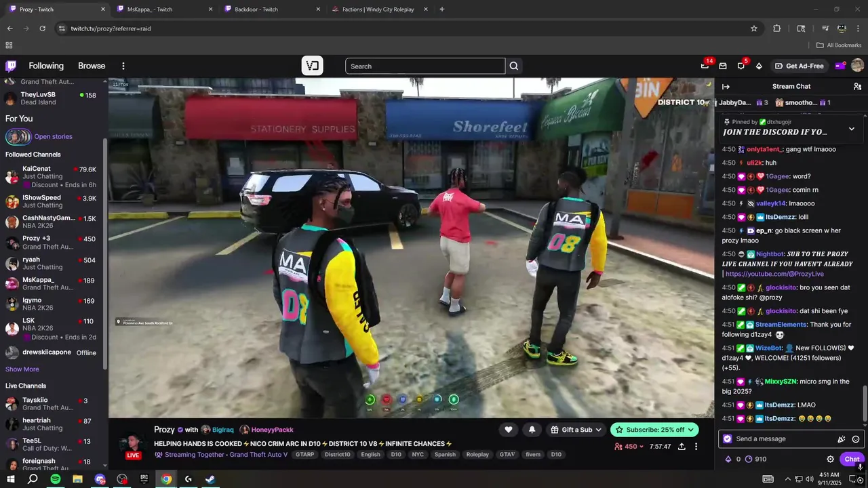Open a new Chrome tab

pos(442,9)
